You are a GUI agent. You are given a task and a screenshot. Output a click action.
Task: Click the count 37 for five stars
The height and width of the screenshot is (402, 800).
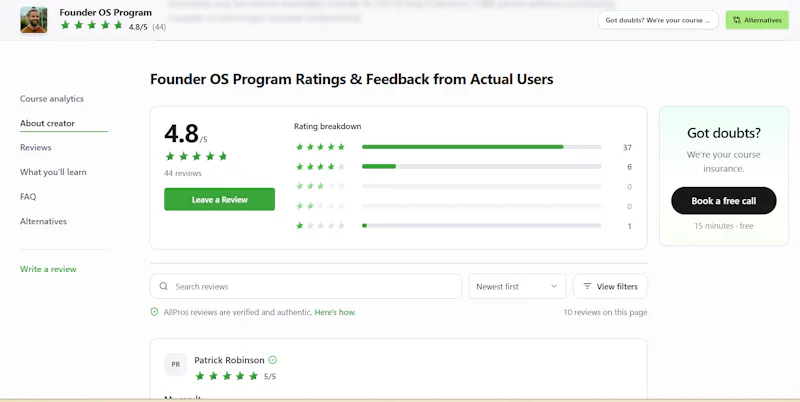pyautogui.click(x=627, y=147)
